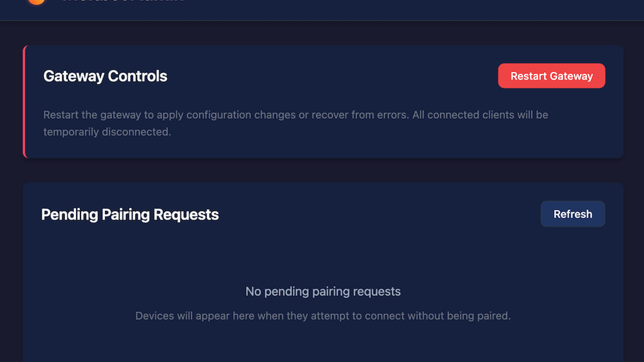Click the admin title text beside the logo
Screen dimensions: 644x362
(x=123, y=1)
